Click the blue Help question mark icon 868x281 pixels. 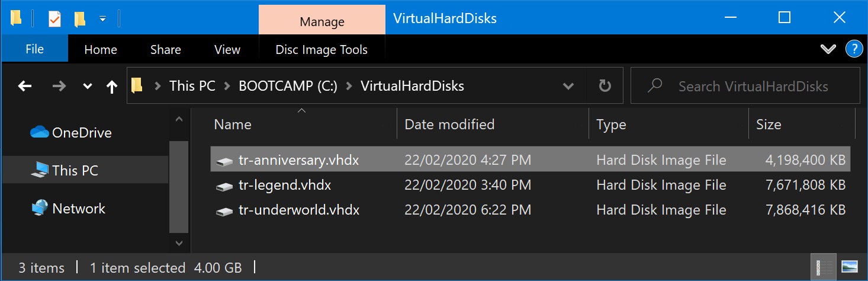tap(853, 49)
